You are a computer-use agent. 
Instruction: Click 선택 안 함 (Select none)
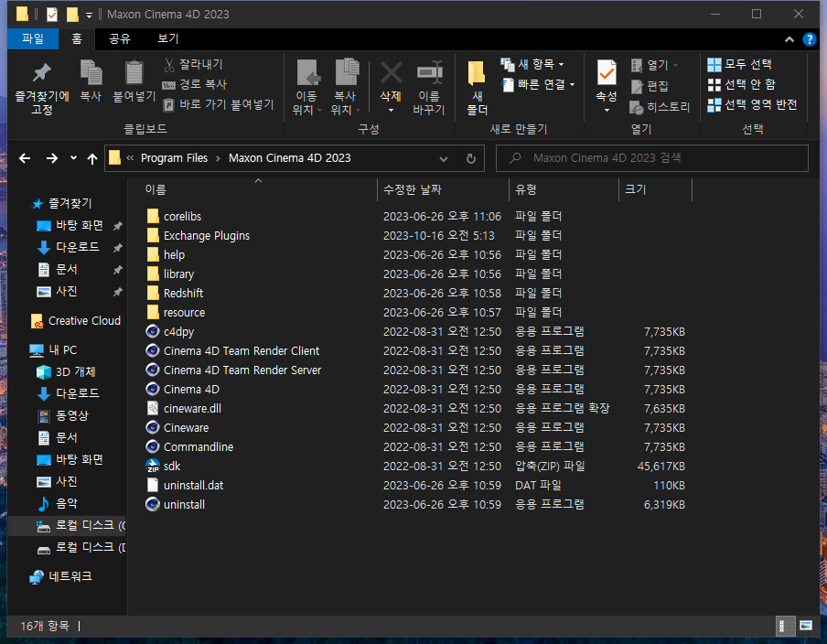point(742,84)
